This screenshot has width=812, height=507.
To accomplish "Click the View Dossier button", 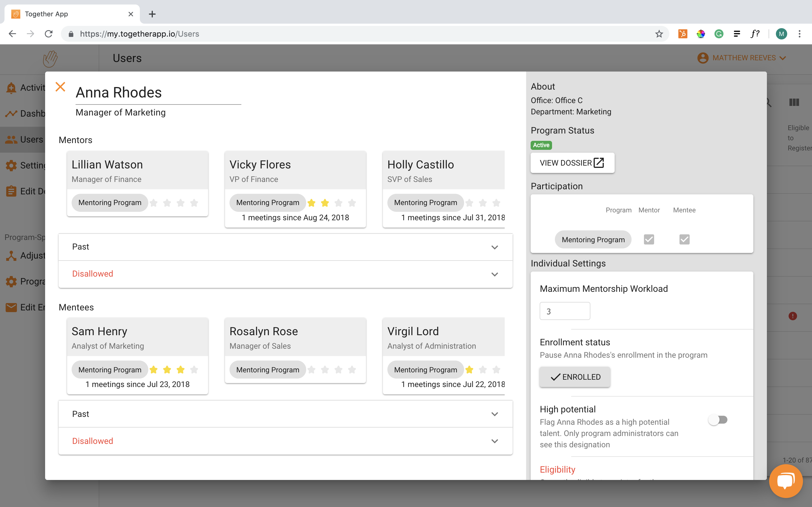I will 572,163.
